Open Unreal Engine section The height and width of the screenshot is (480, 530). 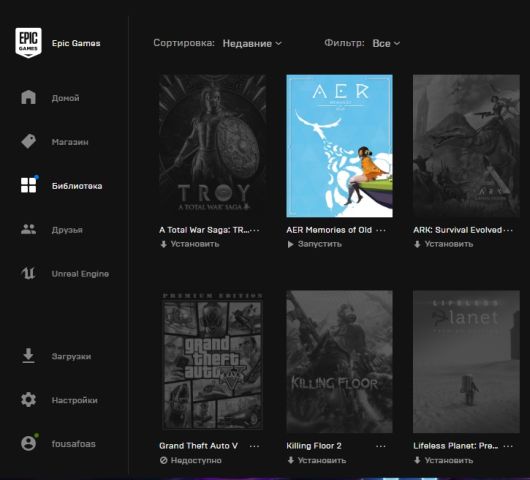click(80, 274)
